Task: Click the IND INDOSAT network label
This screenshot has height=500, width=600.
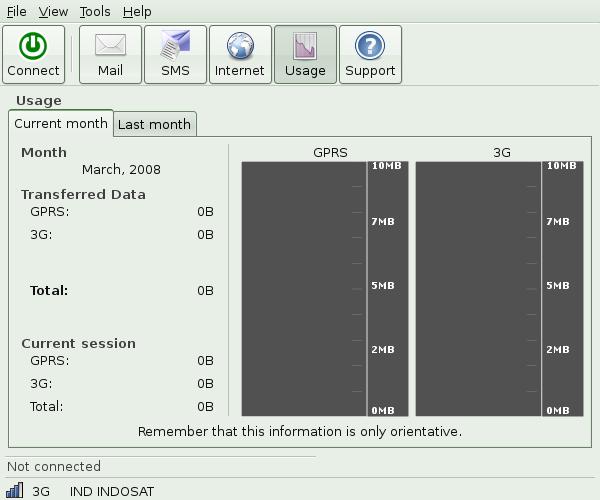Action: pos(112,491)
